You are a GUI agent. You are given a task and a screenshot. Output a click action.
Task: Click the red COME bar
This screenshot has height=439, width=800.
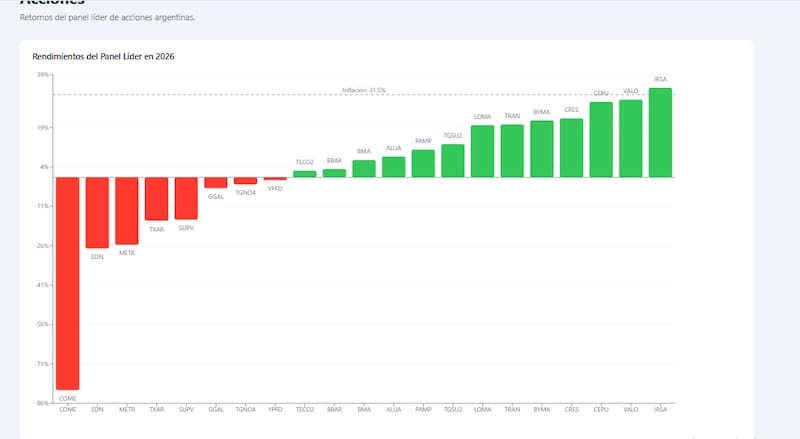pyautogui.click(x=67, y=283)
